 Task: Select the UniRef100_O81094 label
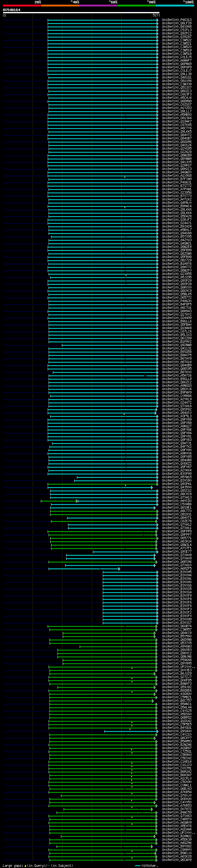click(176, 81)
